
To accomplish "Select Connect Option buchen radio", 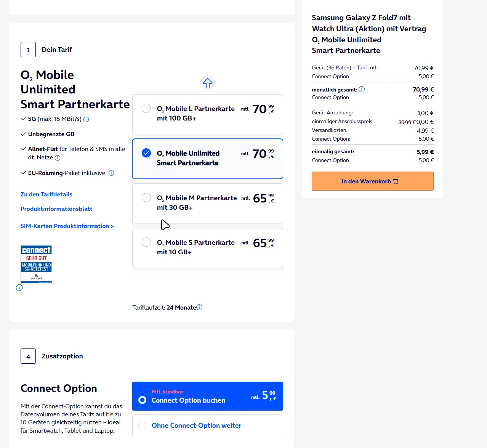I will [x=143, y=400].
